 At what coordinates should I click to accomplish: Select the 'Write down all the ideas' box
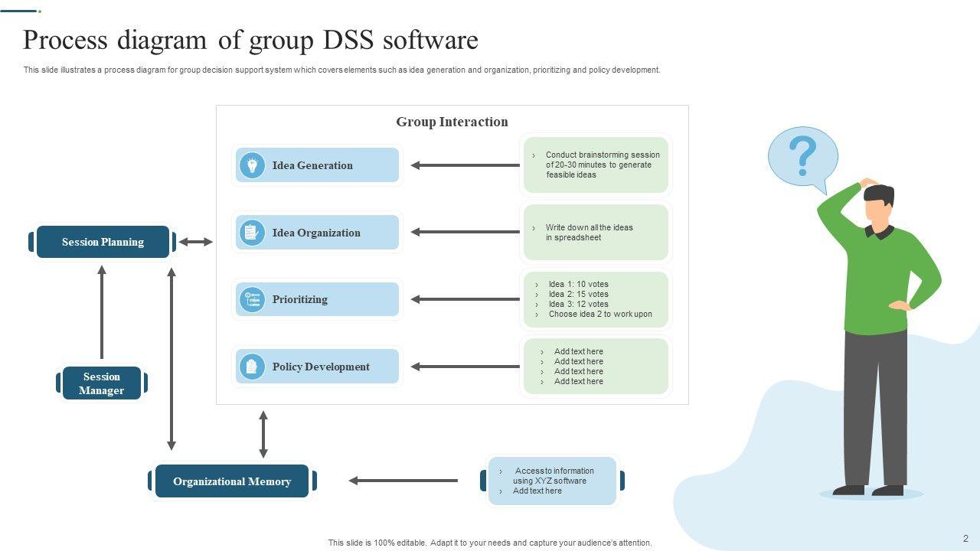coord(596,233)
